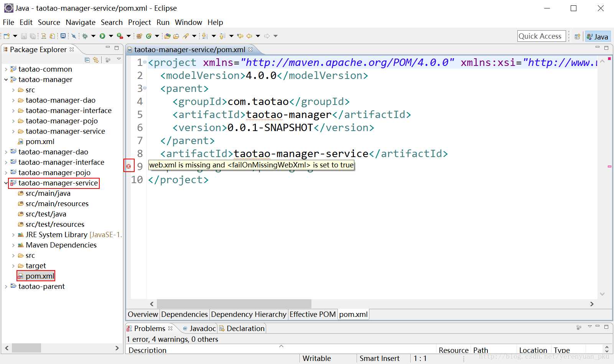614x364 pixels.
Task: Collapse the taotao-manager-service project
Action: click(x=6, y=183)
